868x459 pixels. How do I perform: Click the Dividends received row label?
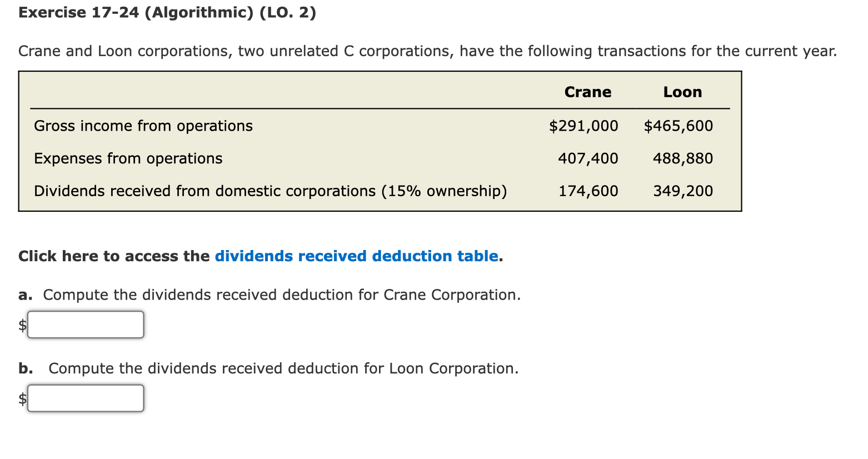271,191
